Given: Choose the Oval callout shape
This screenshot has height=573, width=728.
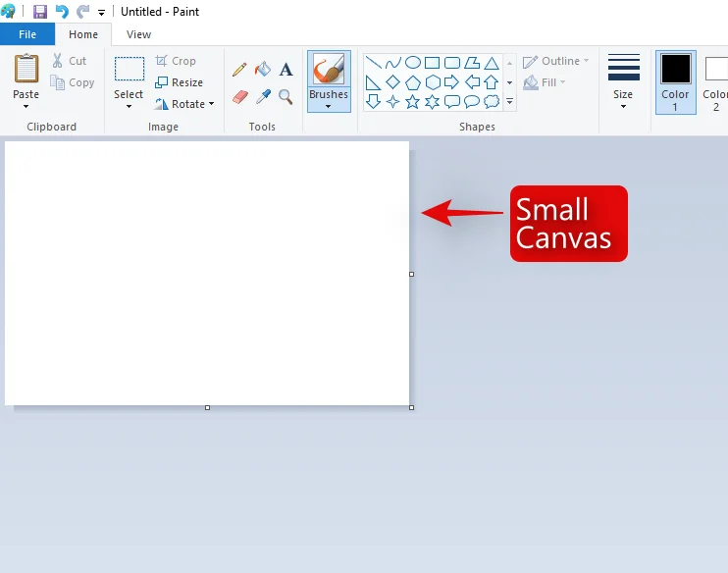Looking at the screenshot, I should click(x=472, y=101).
